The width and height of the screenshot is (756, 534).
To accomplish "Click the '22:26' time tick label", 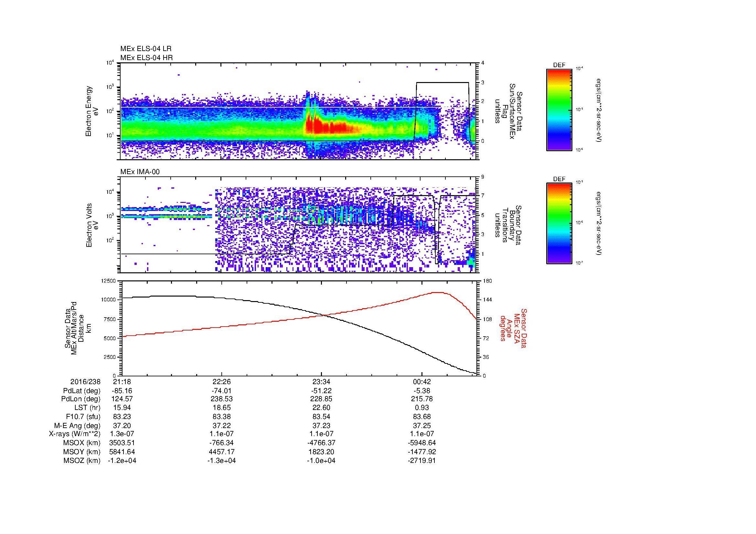I will pos(222,382).
